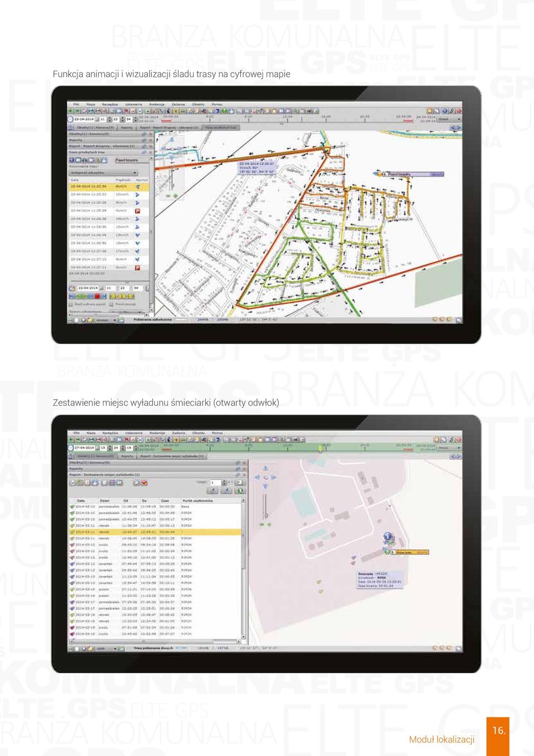Click the red icon right of unloading report toolbar group

coord(144,483)
